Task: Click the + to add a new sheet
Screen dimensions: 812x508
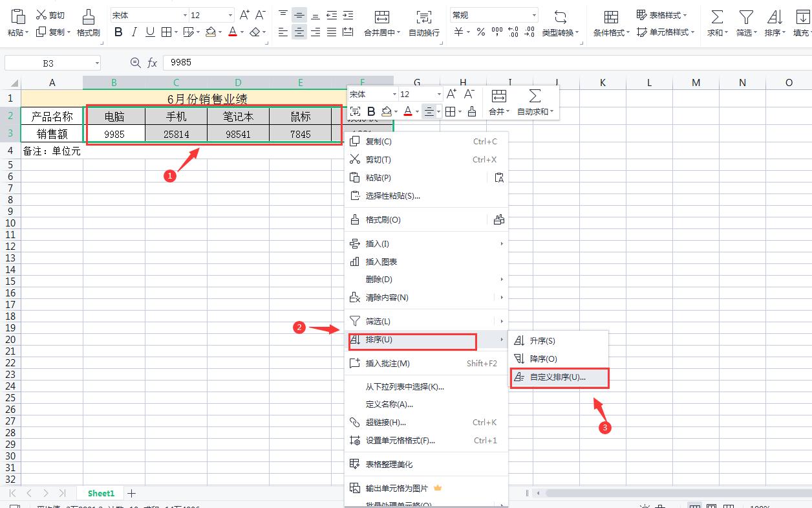Action: point(131,493)
